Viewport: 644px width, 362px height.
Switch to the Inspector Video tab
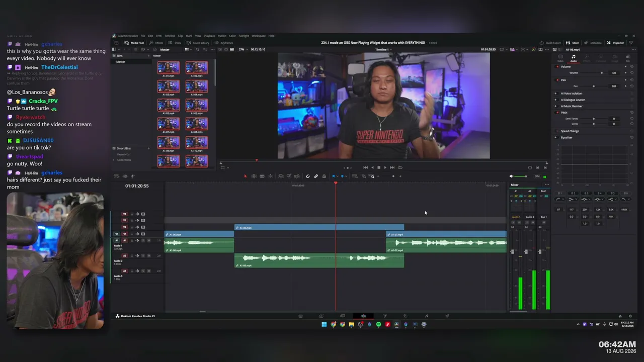coord(560,58)
